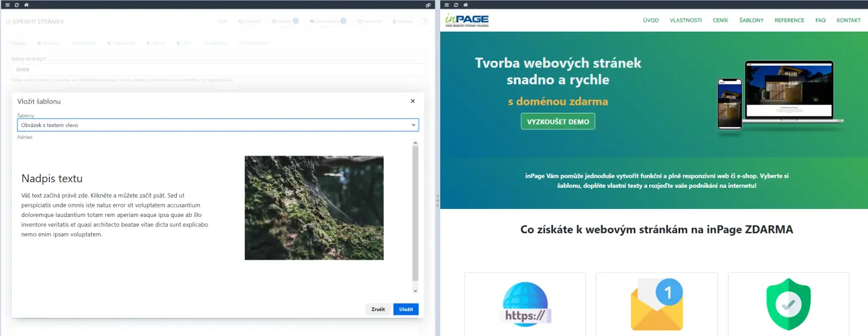
Task: Go to the ŠABLONY navigation link
Action: pyautogui.click(x=751, y=20)
